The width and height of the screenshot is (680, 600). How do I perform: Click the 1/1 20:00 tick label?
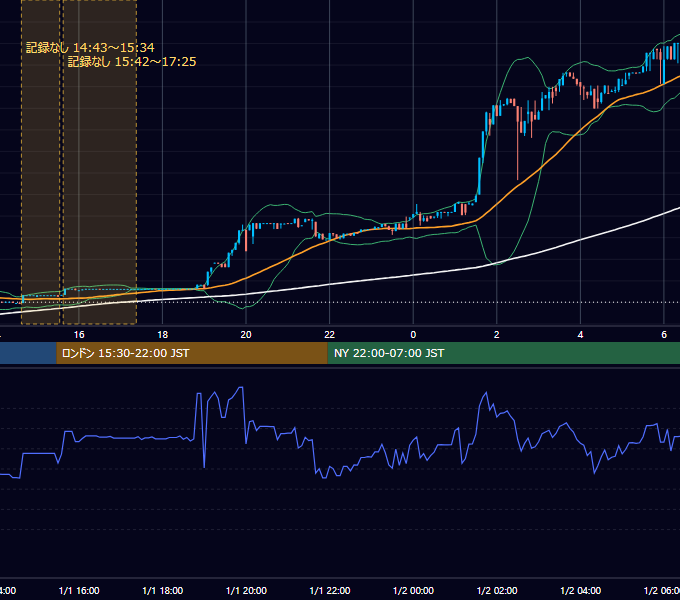pyautogui.click(x=246, y=591)
